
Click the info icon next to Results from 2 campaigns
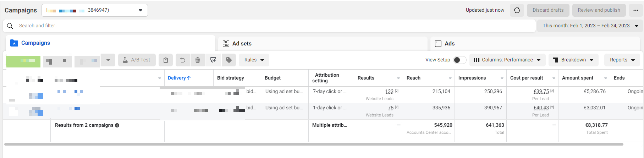click(x=117, y=125)
